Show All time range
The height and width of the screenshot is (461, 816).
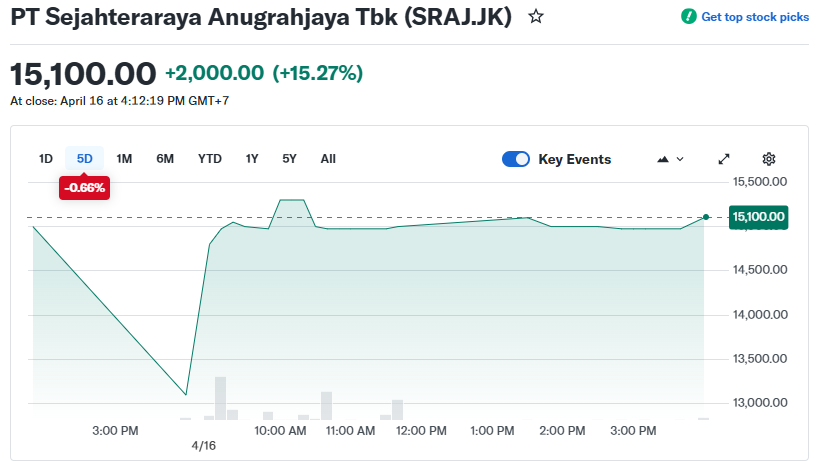coord(328,158)
